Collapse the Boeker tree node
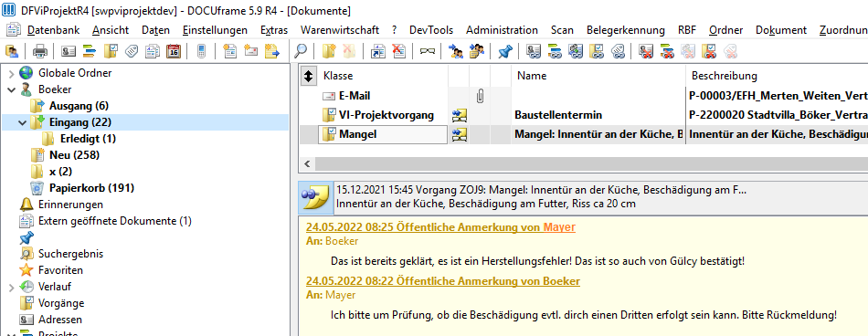868x336 pixels. pyautogui.click(x=11, y=89)
